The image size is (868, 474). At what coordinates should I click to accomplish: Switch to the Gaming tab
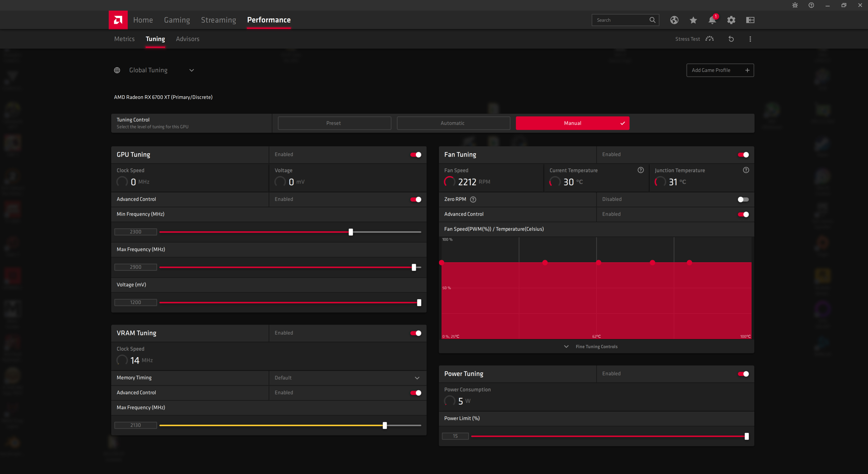click(x=177, y=20)
